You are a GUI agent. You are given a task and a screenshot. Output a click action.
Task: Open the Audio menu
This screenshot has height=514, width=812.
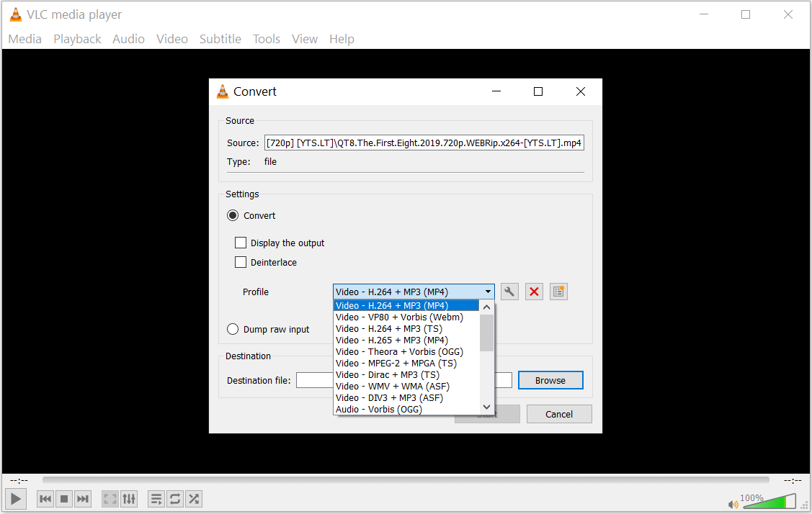(x=128, y=39)
